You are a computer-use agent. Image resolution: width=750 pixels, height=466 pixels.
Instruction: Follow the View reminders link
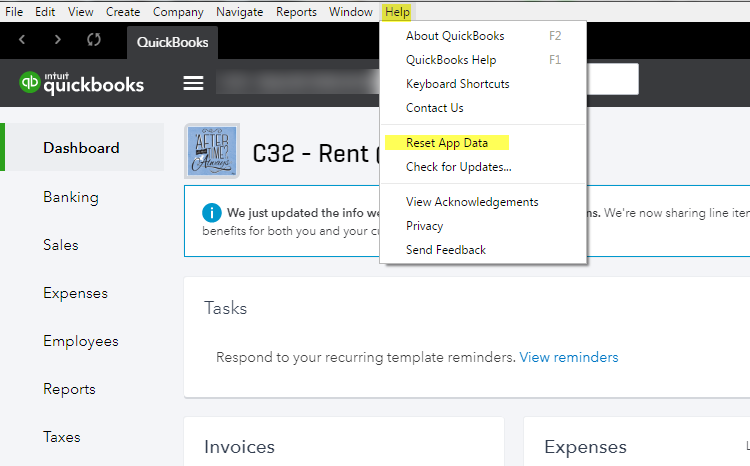coord(568,357)
